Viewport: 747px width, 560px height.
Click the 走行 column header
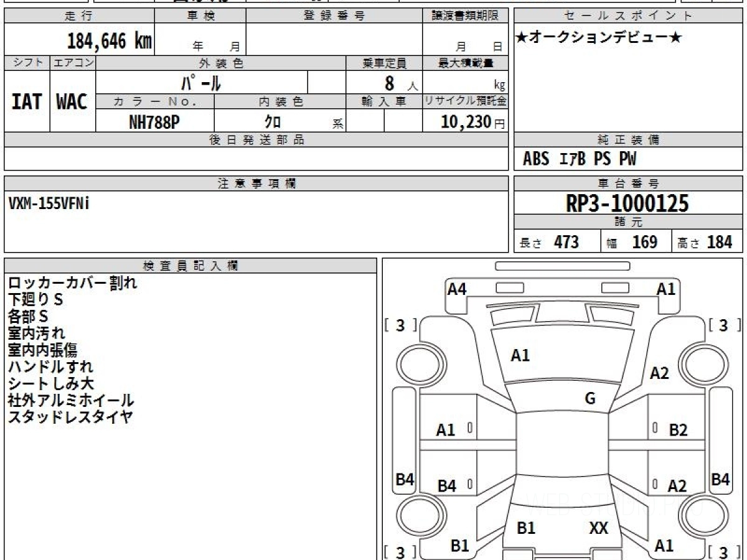click(79, 16)
